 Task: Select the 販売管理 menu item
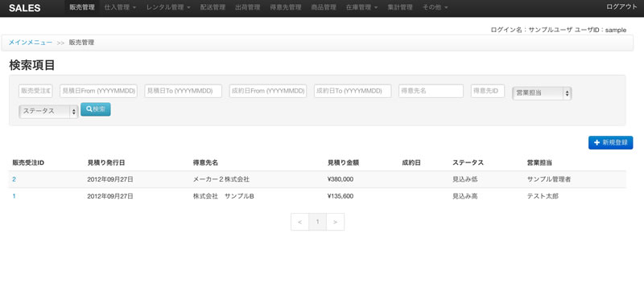pyautogui.click(x=82, y=7)
